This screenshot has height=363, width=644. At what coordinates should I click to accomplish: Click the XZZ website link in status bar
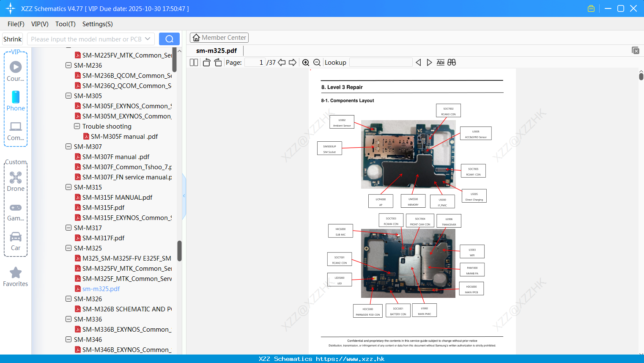click(x=350, y=359)
